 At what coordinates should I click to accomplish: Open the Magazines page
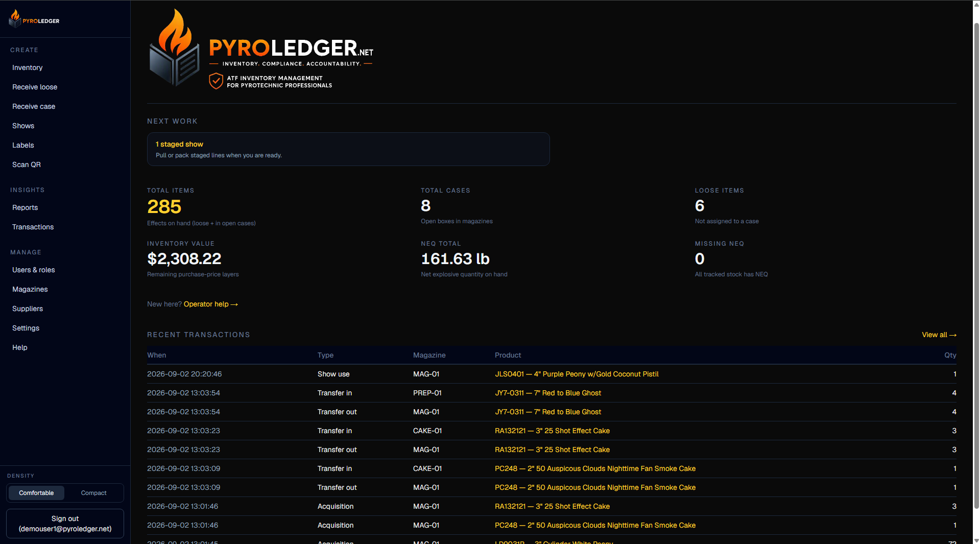pyautogui.click(x=30, y=289)
